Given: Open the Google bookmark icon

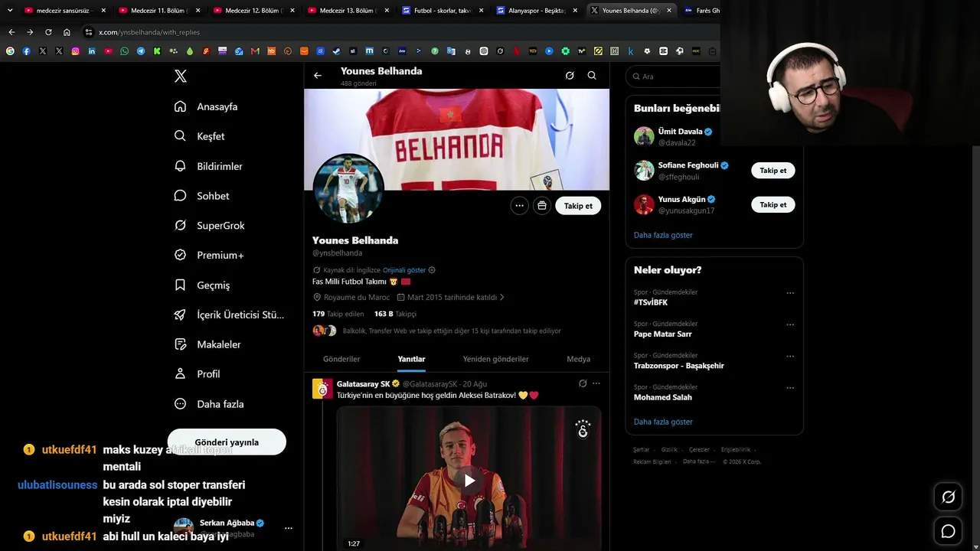Looking at the screenshot, I should pyautogui.click(x=10, y=51).
